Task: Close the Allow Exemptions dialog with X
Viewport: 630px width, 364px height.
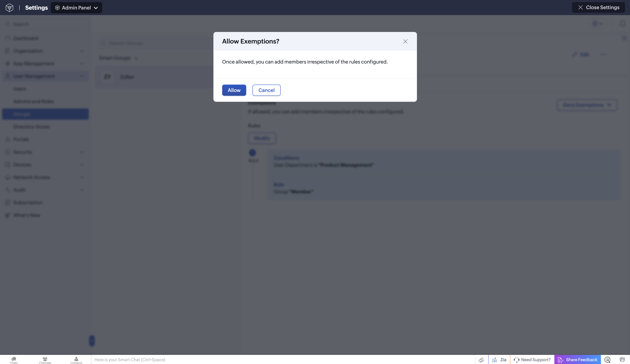Action: tap(405, 41)
